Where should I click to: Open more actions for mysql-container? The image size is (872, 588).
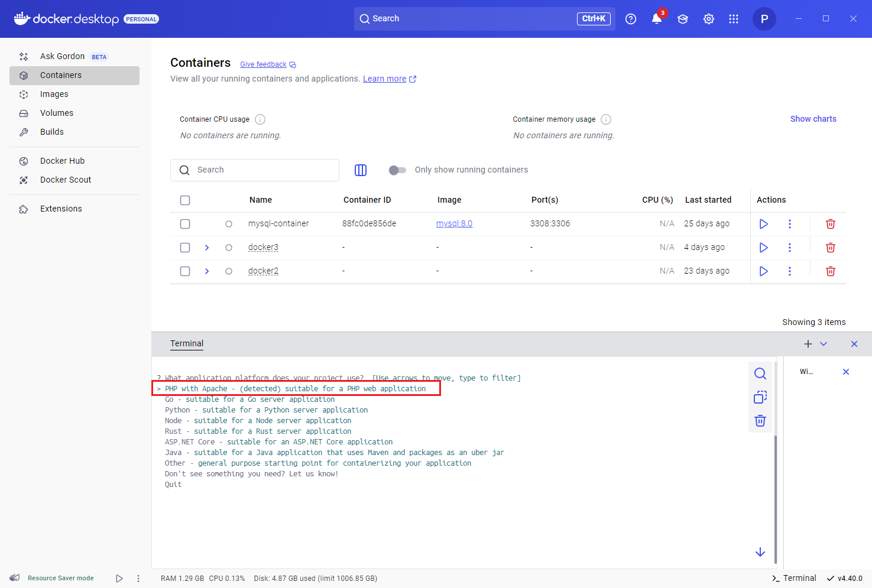click(790, 224)
